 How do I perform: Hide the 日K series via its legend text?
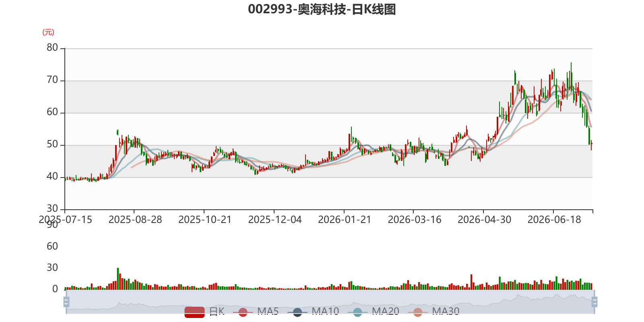click(x=217, y=311)
